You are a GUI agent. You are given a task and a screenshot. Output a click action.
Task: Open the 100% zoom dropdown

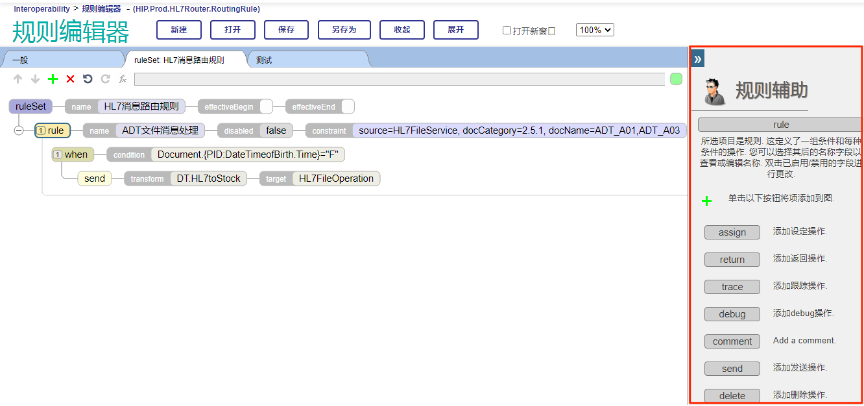596,30
